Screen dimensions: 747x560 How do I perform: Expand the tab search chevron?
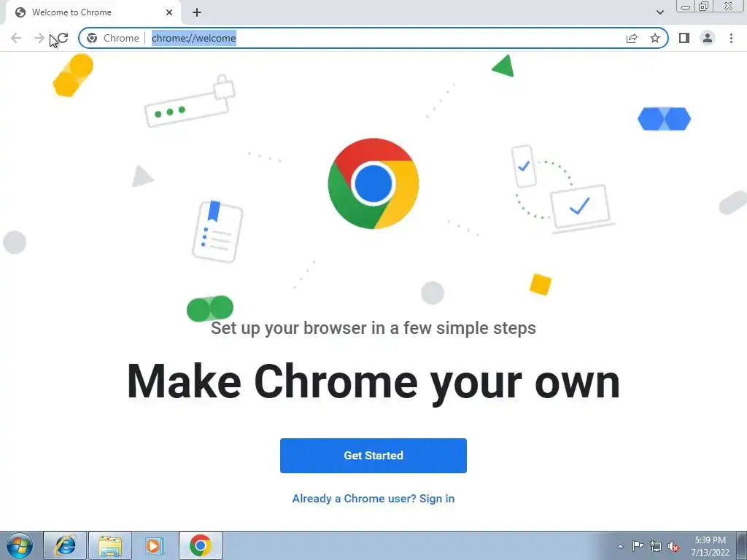pos(659,12)
